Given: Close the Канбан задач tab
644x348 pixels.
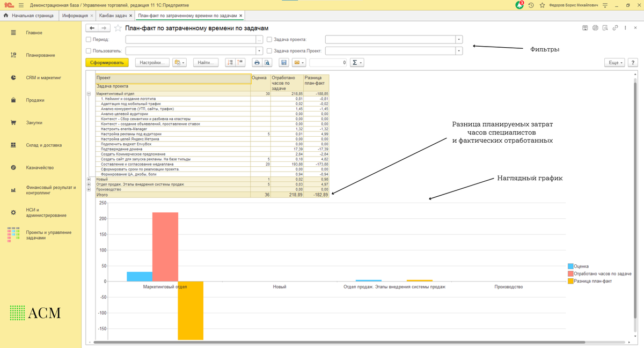Looking at the screenshot, I should coord(130,16).
